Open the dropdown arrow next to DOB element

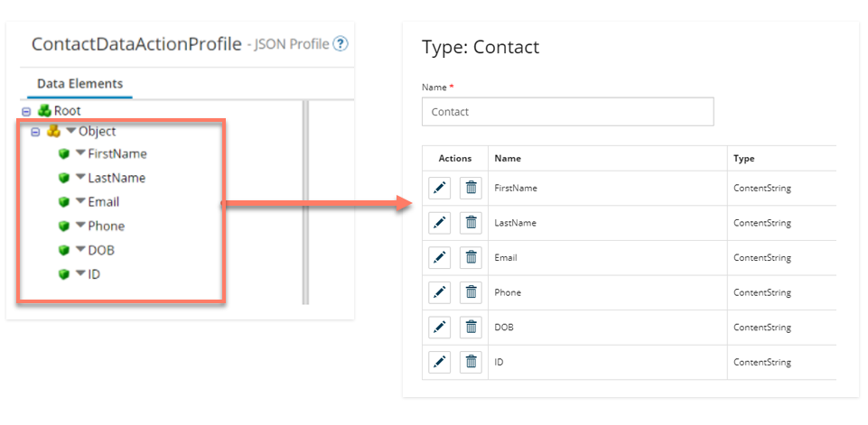[80, 249]
